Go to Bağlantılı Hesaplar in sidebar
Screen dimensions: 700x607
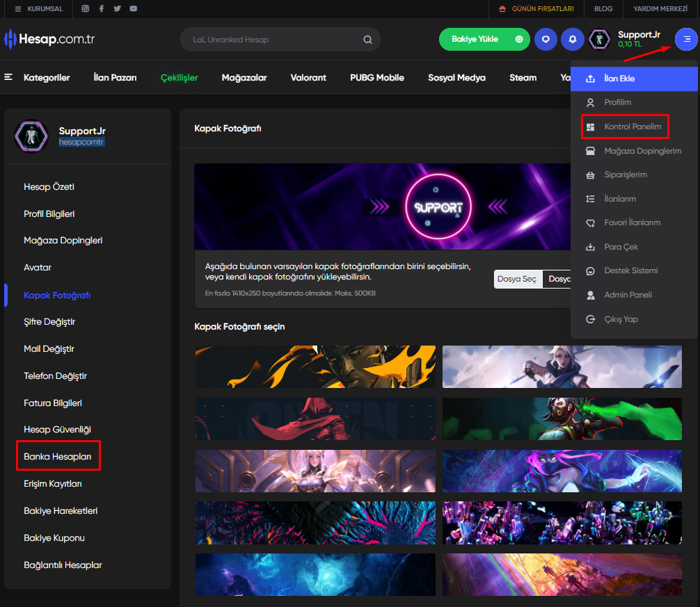click(63, 565)
